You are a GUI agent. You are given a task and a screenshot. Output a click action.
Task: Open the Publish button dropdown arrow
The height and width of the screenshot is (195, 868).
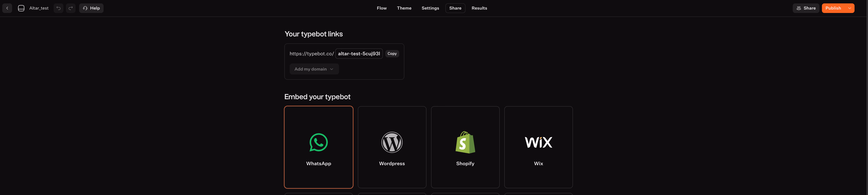click(850, 8)
